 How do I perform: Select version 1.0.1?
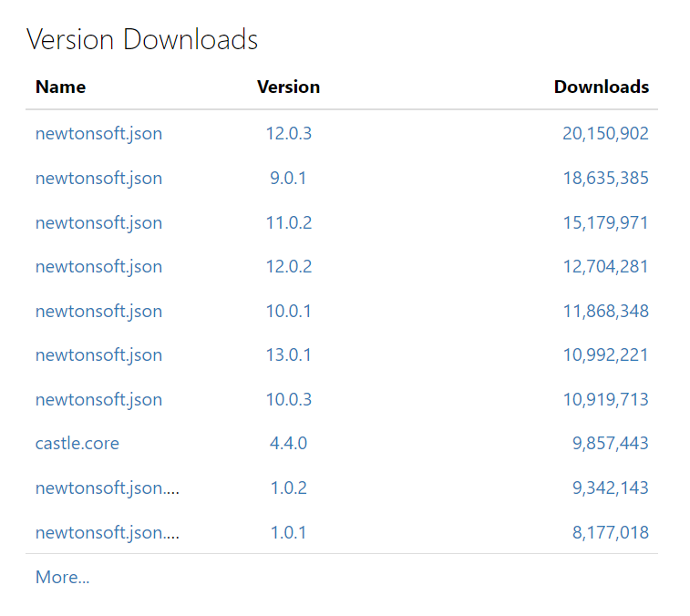[288, 532]
